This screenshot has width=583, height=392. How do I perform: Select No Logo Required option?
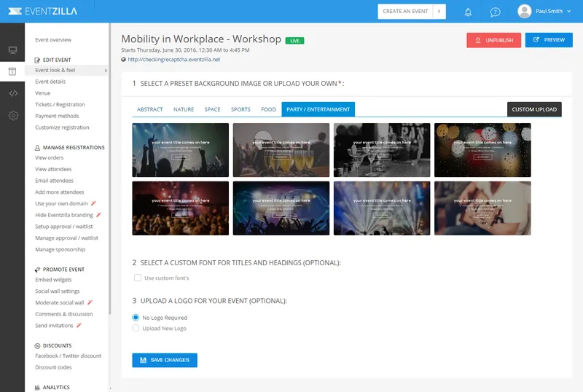(x=136, y=318)
